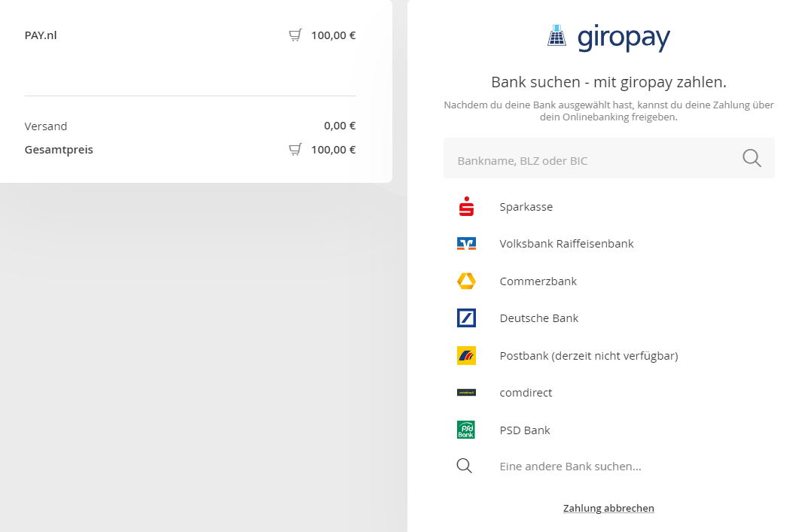Choose comdirect as the bank
This screenshot has height=532, width=802.
pos(526,393)
